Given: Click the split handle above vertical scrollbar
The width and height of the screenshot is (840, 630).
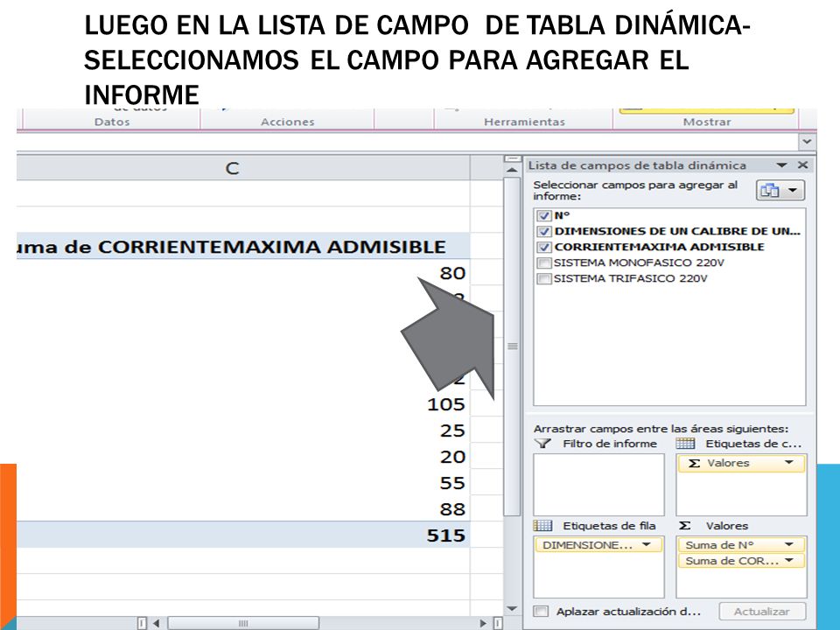Looking at the screenshot, I should (x=512, y=158).
